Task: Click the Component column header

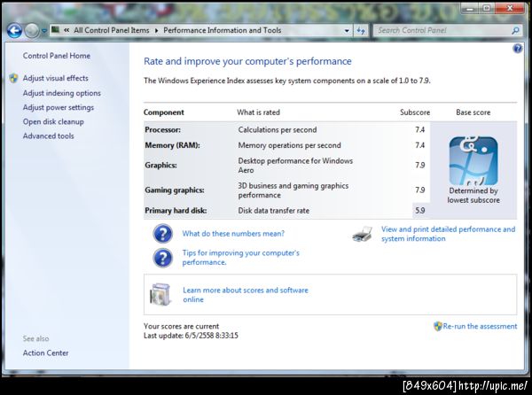Action: [x=163, y=112]
